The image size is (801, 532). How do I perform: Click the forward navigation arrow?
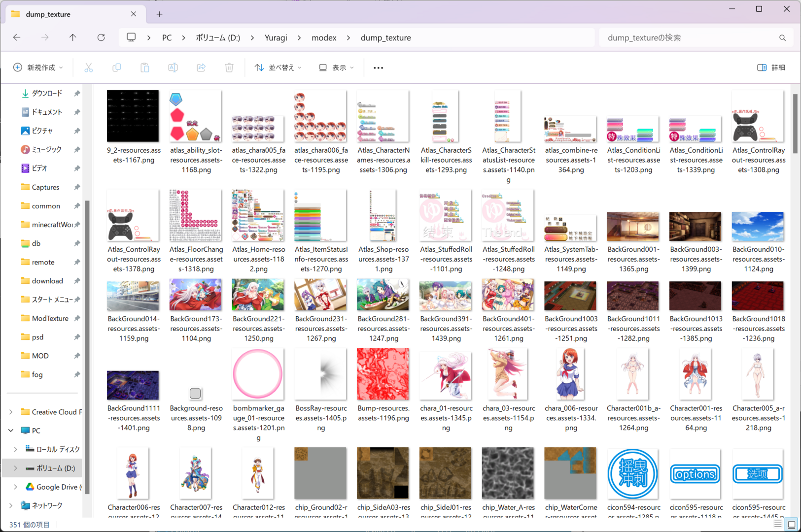(45, 37)
